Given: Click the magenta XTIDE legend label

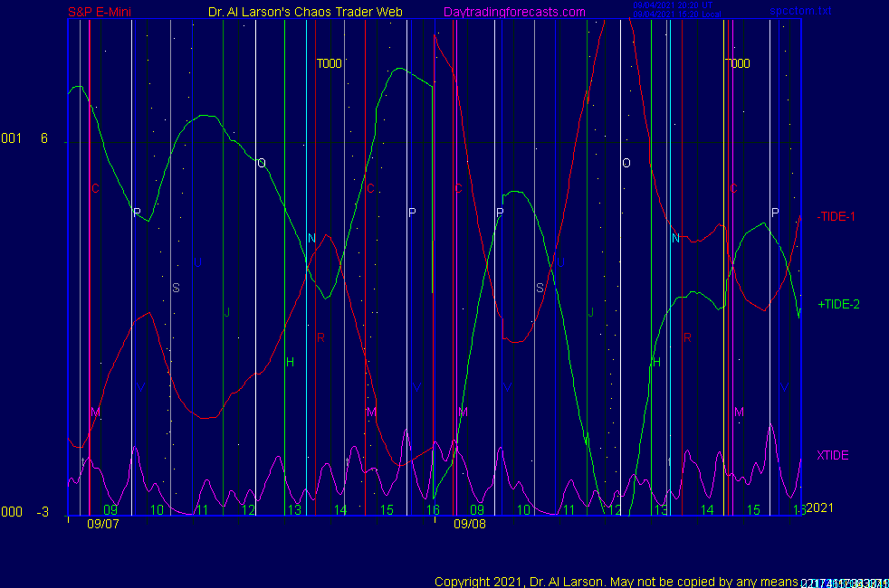Looking at the screenshot, I should [x=833, y=455].
